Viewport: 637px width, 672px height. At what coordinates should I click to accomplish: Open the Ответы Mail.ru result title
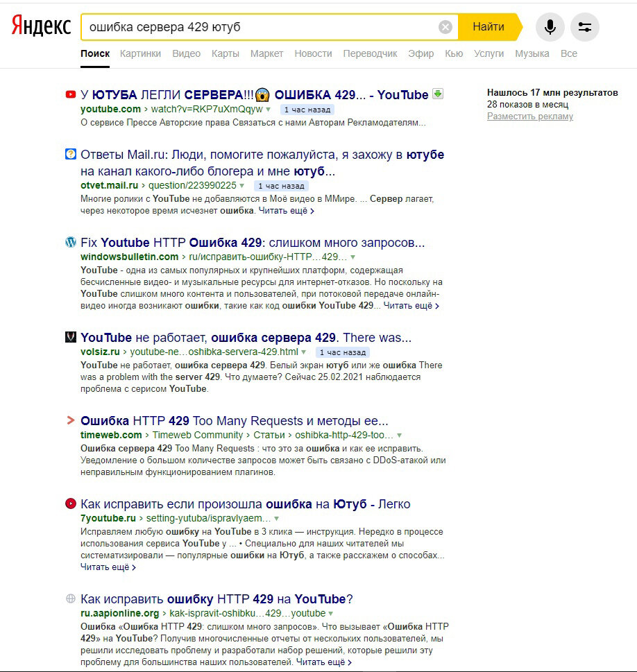click(x=262, y=163)
